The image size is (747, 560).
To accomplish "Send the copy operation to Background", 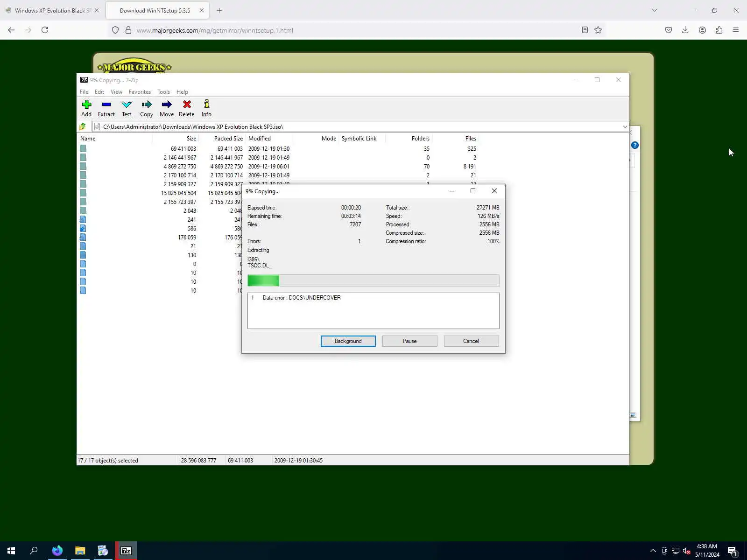I will [348, 341].
